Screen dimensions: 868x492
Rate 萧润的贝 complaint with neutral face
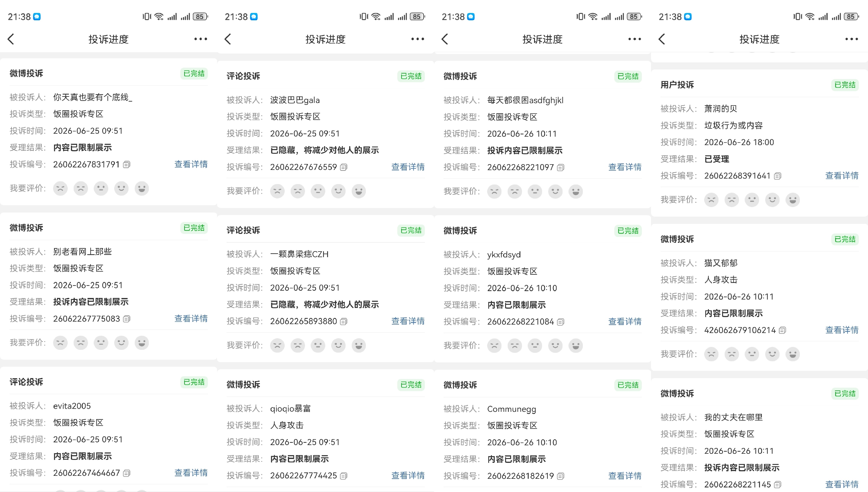point(752,200)
